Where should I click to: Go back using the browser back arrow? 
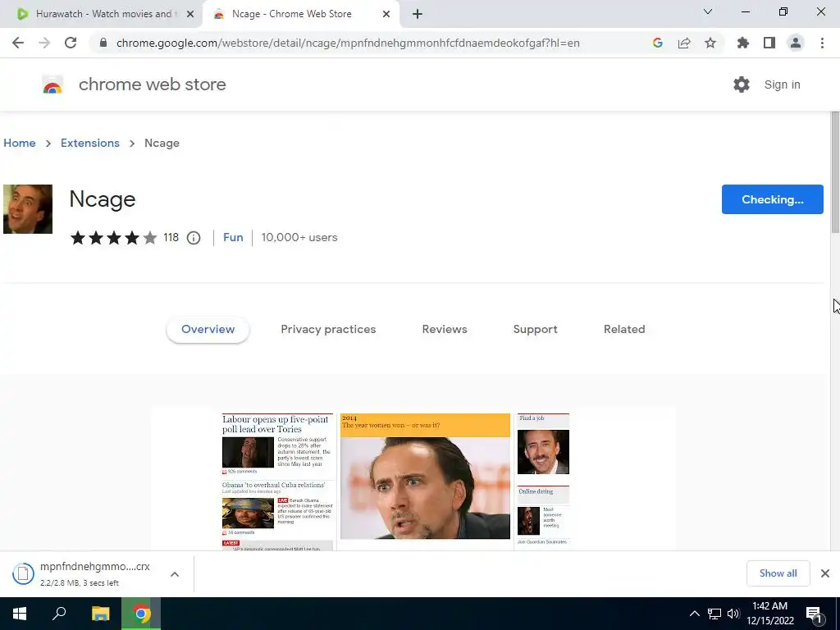tap(18, 43)
